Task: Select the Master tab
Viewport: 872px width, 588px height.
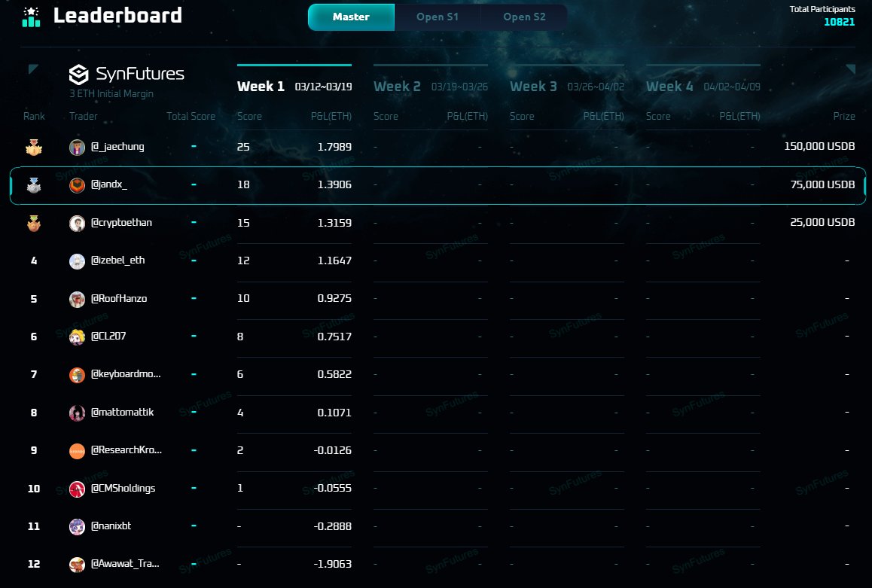Action: click(x=351, y=17)
